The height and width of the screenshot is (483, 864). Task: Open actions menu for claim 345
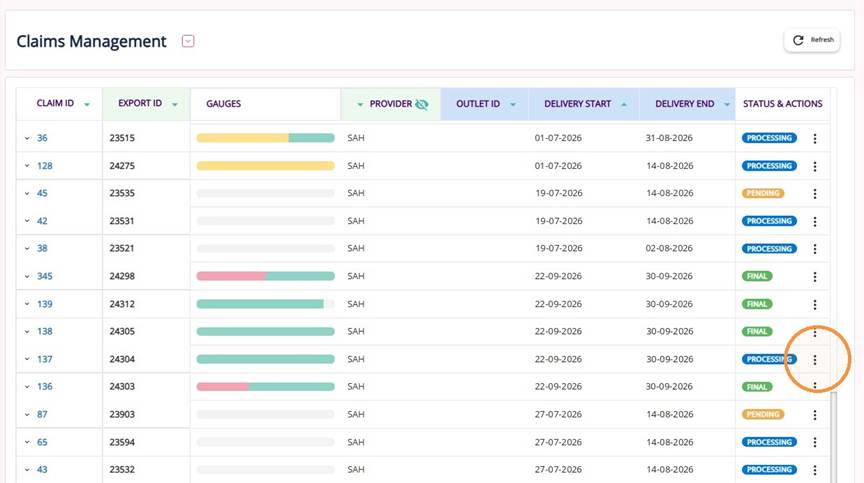(814, 276)
